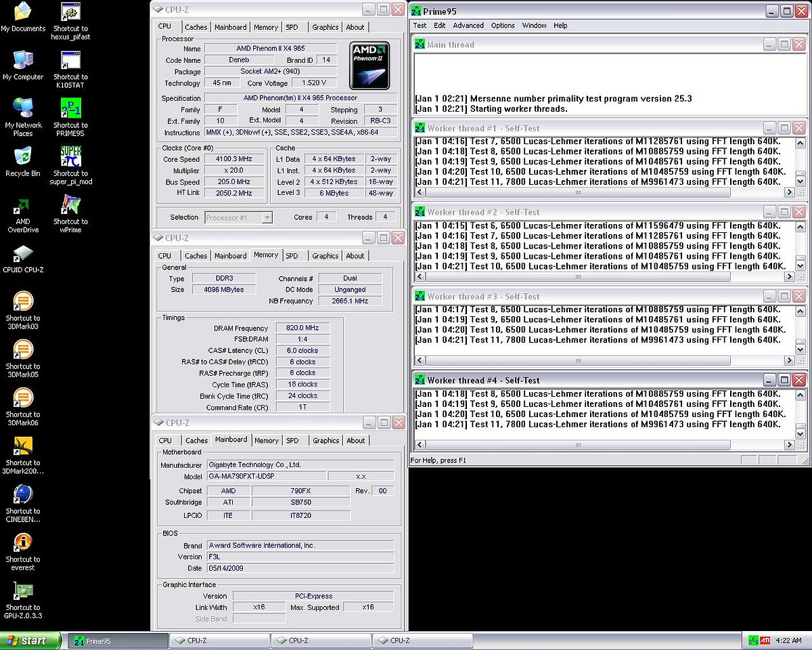Click the Prime95 system tray icon

753,640
